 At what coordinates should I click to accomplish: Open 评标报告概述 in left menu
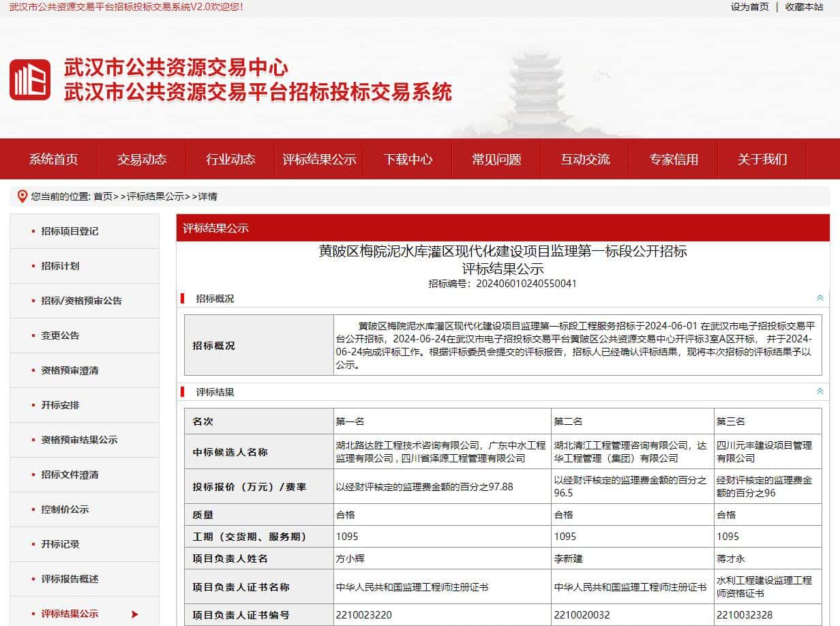pos(70,579)
